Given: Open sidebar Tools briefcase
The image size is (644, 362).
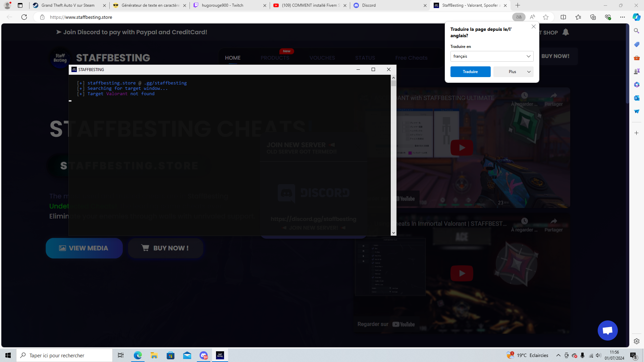Looking at the screenshot, I should [x=636, y=58].
